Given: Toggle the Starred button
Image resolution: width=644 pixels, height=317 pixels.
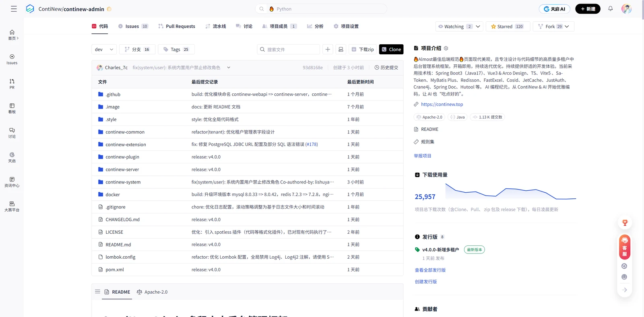Looking at the screenshot, I should pos(508,27).
